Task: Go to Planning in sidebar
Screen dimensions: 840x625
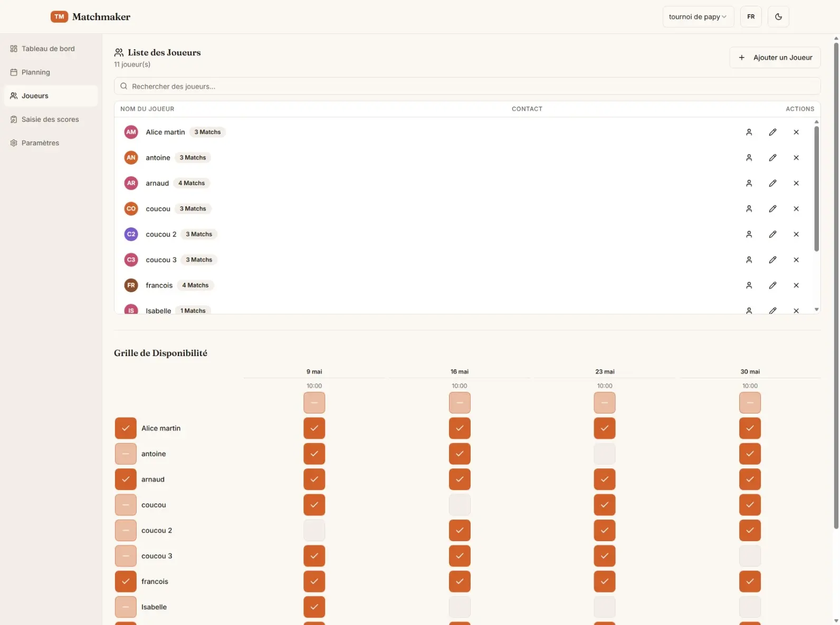Action: pyautogui.click(x=51, y=72)
